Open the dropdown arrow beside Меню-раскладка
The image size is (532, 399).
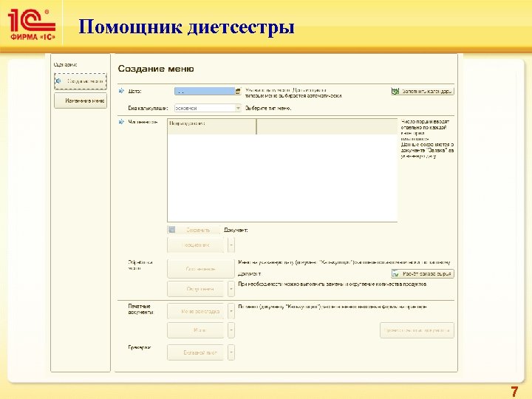point(231,311)
